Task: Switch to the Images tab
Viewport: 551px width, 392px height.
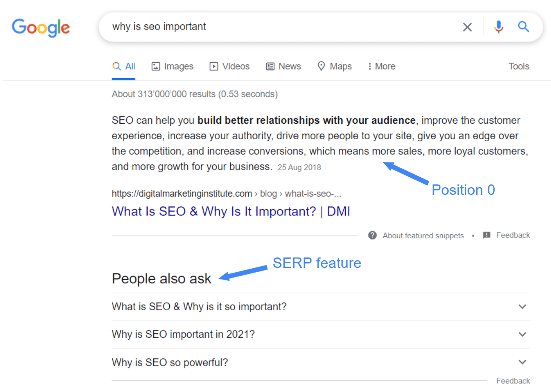Action: click(172, 66)
